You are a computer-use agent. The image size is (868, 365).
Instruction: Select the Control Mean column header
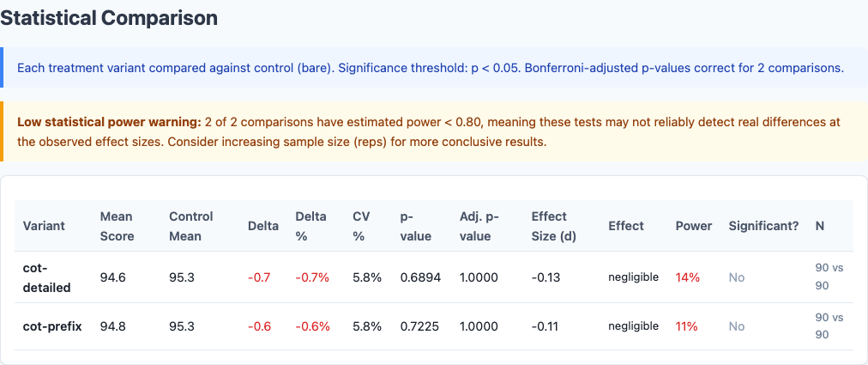click(x=191, y=226)
